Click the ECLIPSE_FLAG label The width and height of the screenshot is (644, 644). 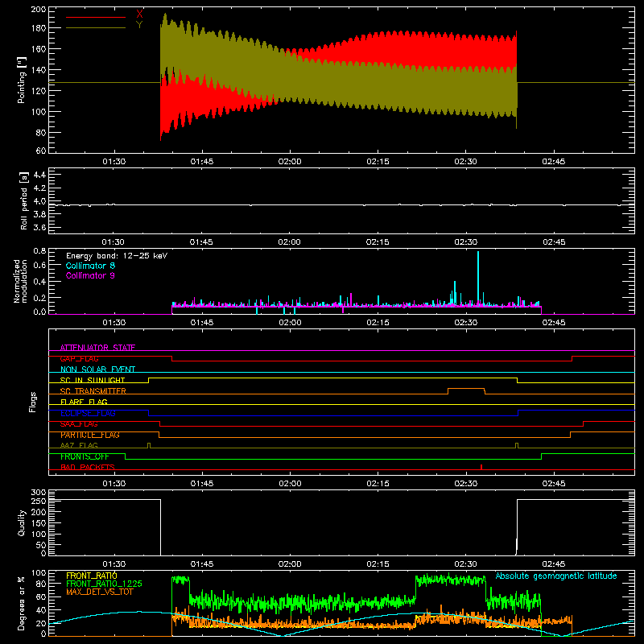(88, 413)
